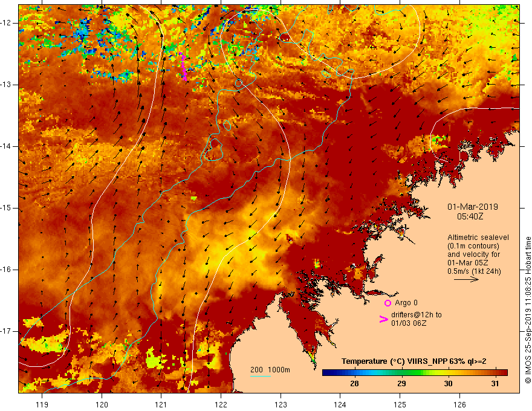Screen dimensions: 532x411
Task: Click the magenta drifter track on the map
Action: pyautogui.click(x=184, y=67)
